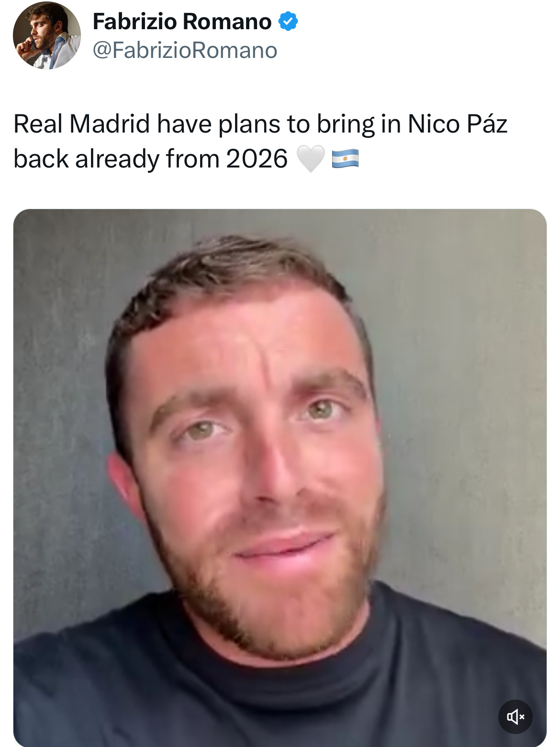Image resolution: width=560 pixels, height=747 pixels.
Task: Tap the word "Romano" in the display name
Action: [227, 22]
